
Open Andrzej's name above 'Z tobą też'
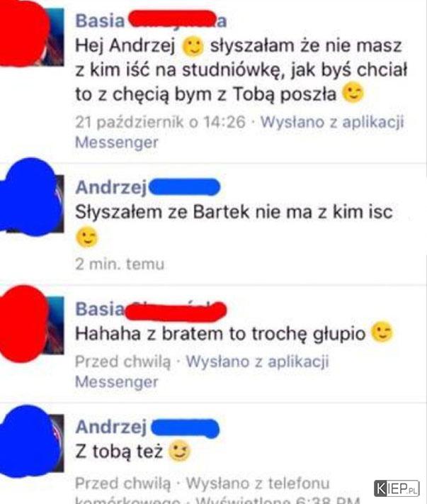[x=147, y=427]
